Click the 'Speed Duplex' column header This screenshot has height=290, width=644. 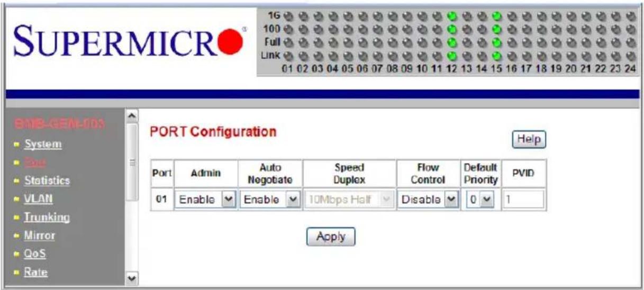coord(349,173)
